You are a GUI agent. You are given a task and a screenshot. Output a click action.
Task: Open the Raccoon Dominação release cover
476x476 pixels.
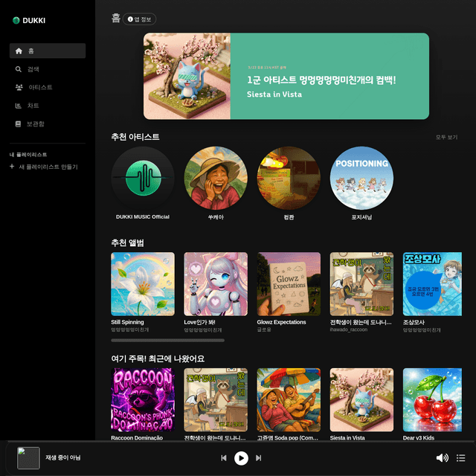[143, 400]
